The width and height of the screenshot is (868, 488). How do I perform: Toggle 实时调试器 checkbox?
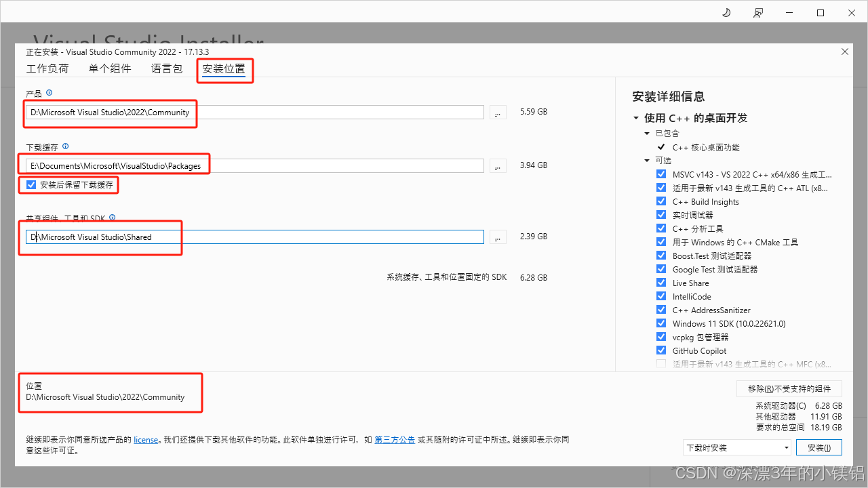click(x=661, y=215)
